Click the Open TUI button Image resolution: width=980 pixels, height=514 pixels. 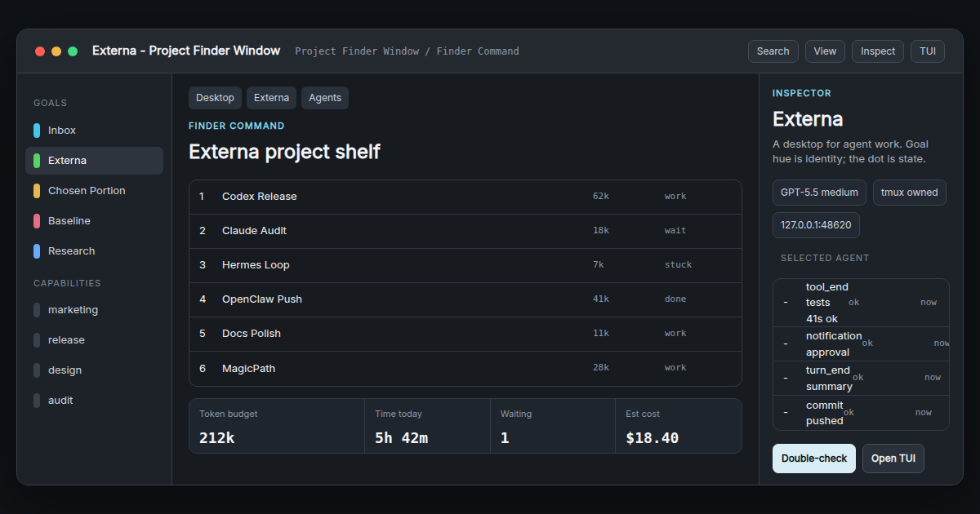pyautogui.click(x=893, y=459)
